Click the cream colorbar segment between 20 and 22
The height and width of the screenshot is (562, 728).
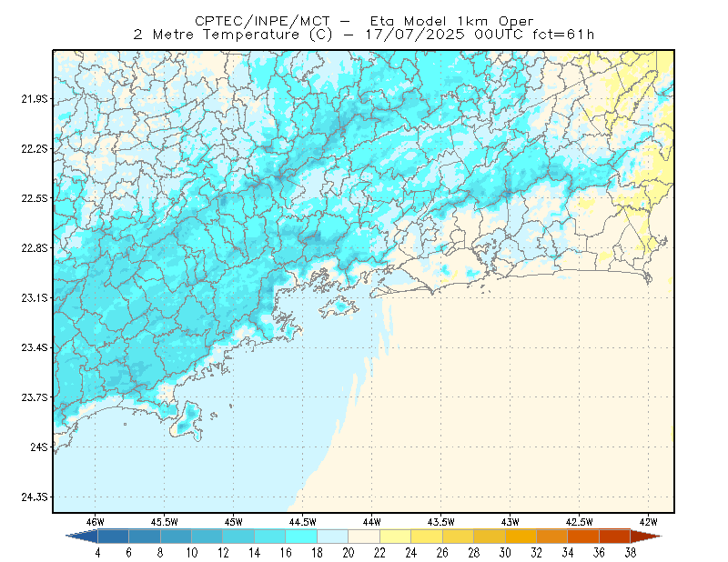click(x=364, y=537)
